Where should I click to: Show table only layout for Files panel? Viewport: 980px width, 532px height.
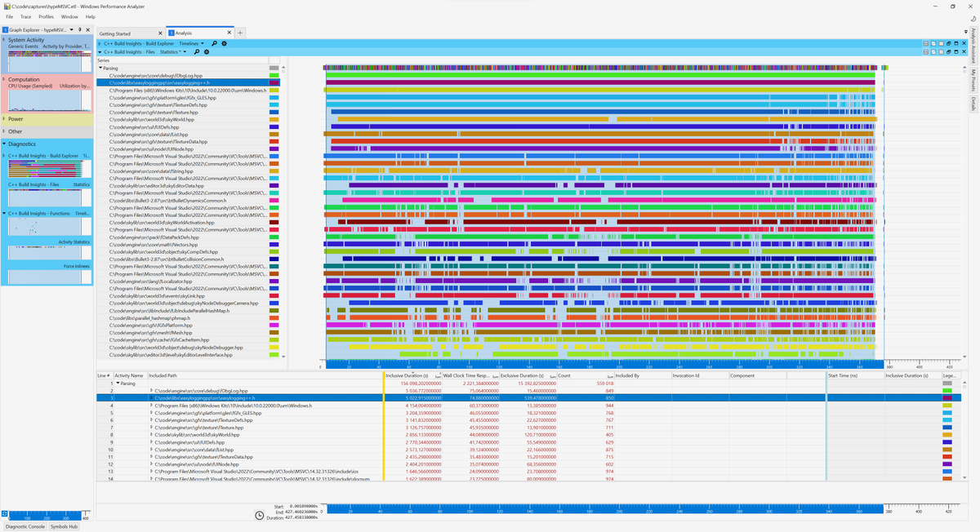click(941, 51)
